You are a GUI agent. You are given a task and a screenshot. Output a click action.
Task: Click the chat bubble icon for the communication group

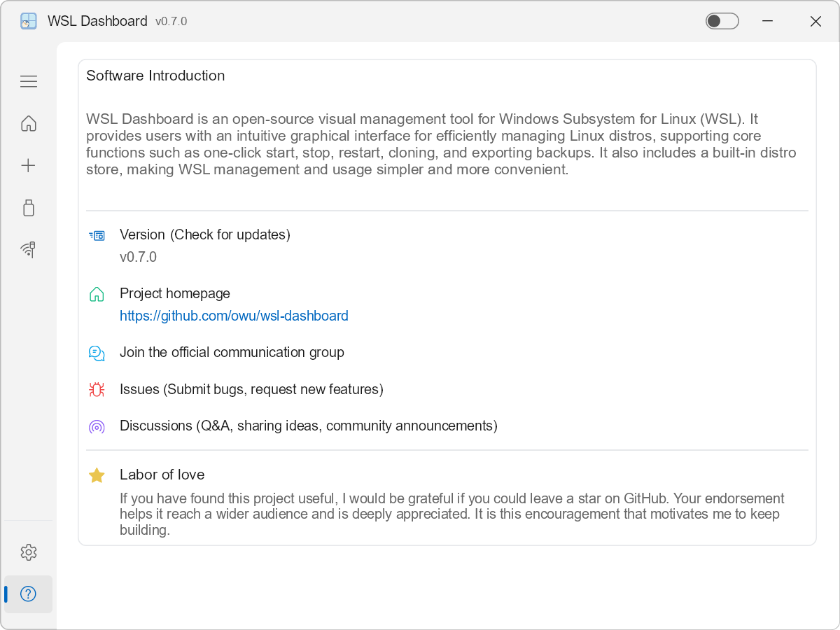[x=97, y=353]
